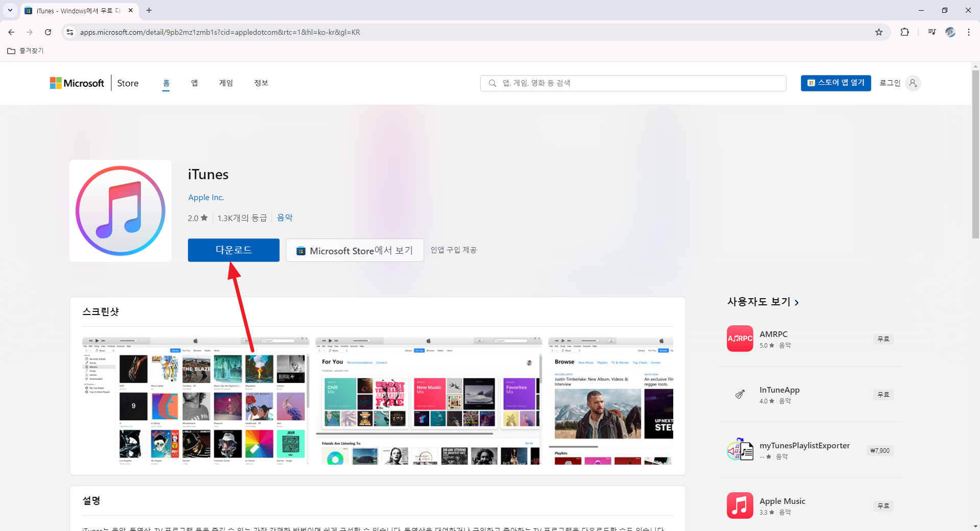Open the Chrome three-dot menu
980x531 pixels.
[969, 32]
